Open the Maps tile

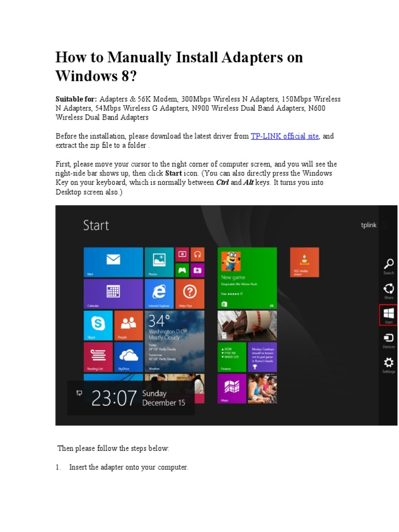(x=232, y=389)
